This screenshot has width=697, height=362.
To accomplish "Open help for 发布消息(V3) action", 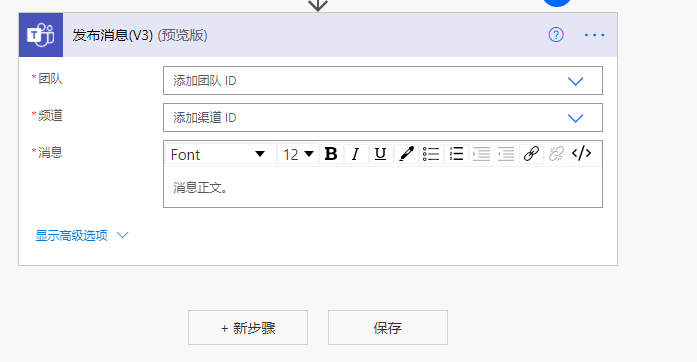I will 556,35.
